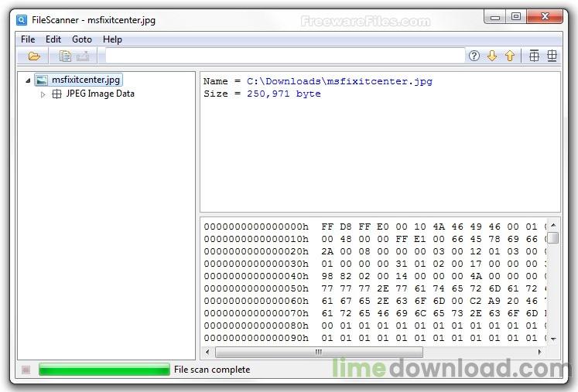Click hex offset 0000000000000040h

[256, 276]
